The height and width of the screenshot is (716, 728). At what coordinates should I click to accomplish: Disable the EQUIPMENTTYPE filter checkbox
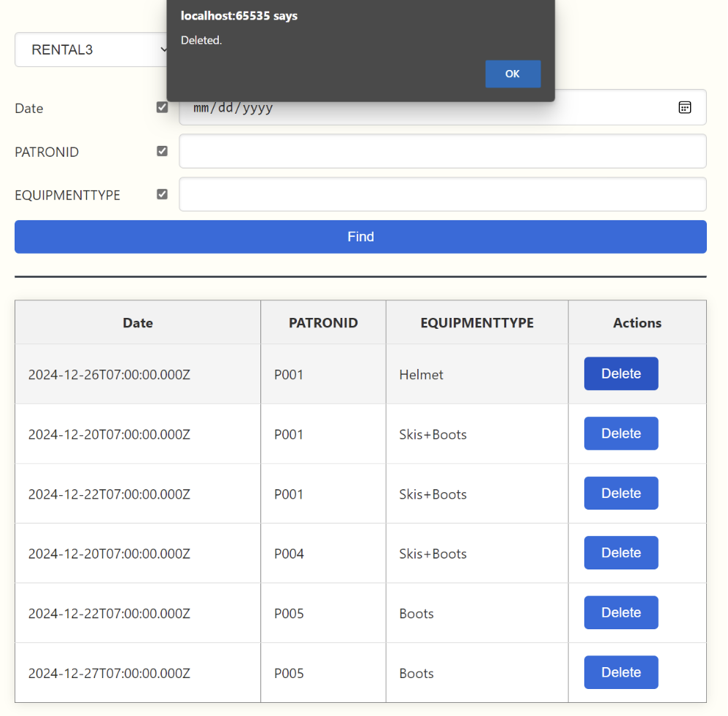[x=162, y=194]
